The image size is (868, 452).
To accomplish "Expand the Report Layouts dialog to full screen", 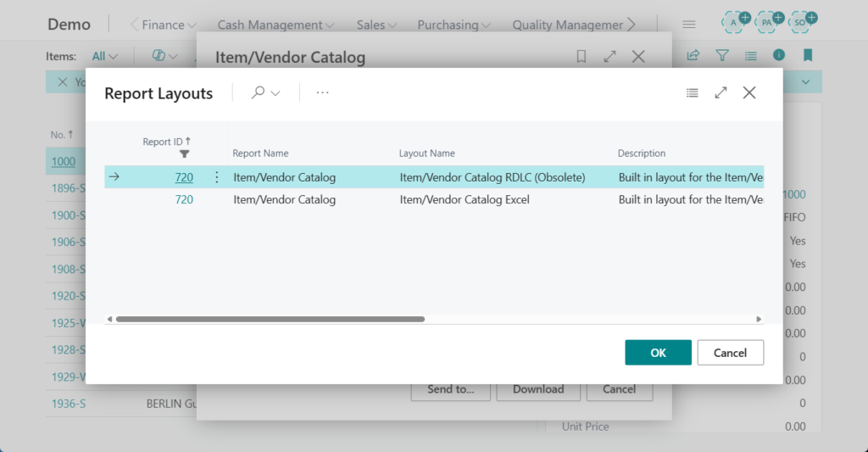I will pos(721,93).
